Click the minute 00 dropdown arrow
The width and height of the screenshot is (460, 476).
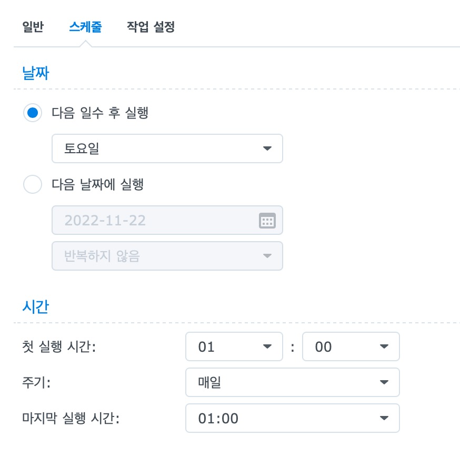tap(384, 346)
